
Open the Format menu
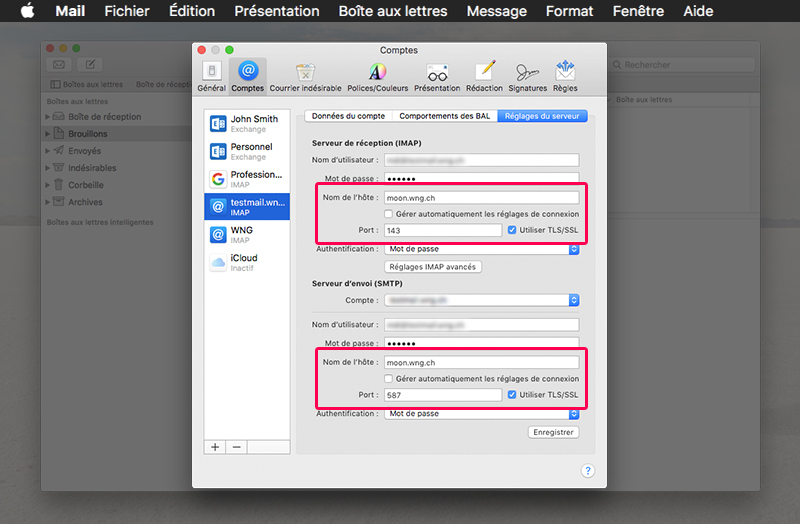tap(569, 11)
